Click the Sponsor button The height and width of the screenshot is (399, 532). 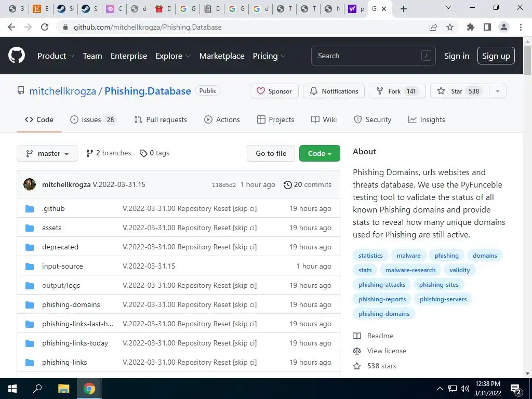274,91
